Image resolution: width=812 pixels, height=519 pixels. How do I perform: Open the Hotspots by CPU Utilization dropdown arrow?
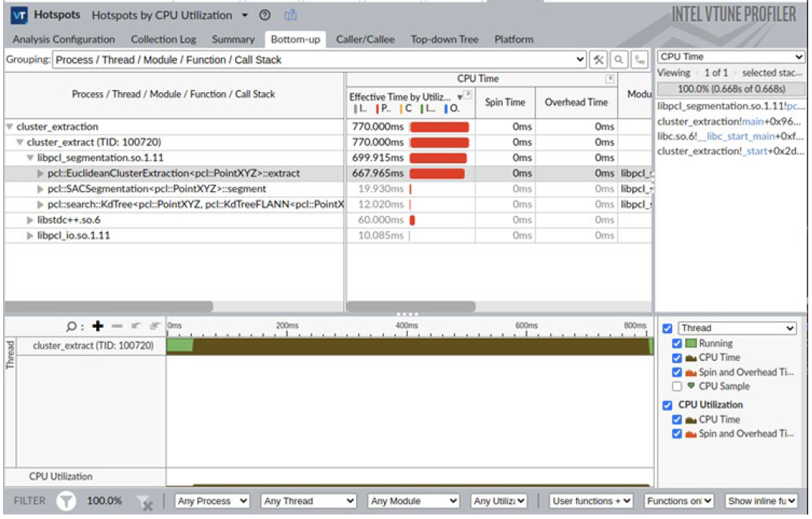click(245, 15)
